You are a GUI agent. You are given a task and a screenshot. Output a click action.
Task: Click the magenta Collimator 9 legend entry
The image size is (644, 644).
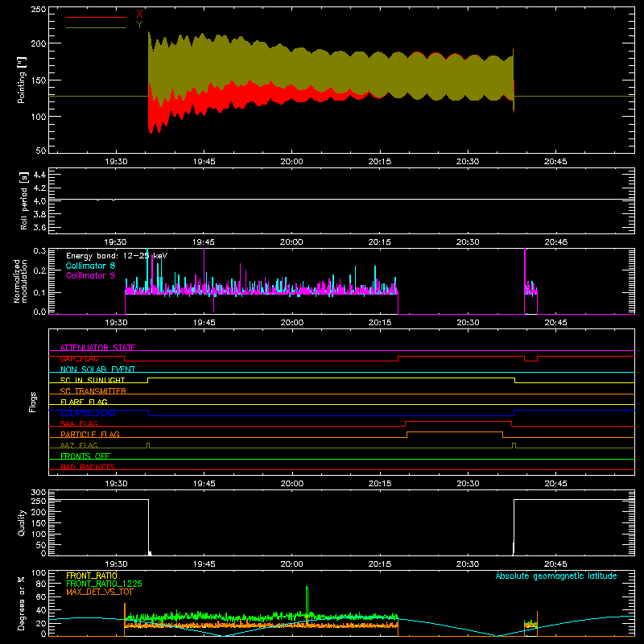[x=90, y=275]
